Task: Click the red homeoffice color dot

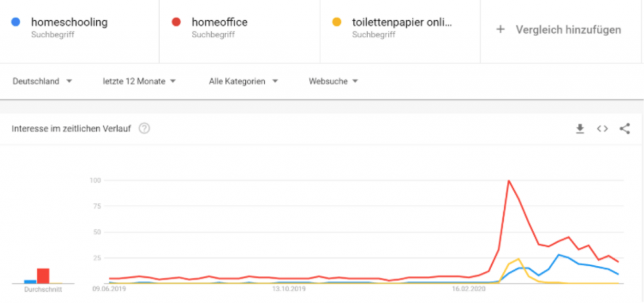Action: coord(176,22)
